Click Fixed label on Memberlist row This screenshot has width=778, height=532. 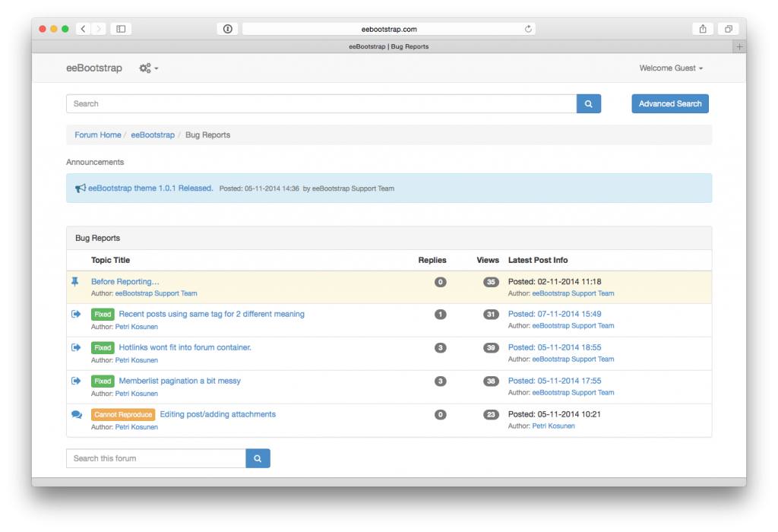tap(103, 381)
